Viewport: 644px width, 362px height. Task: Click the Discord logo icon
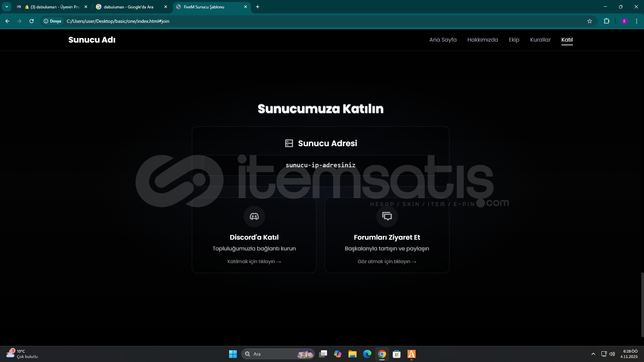point(254,217)
